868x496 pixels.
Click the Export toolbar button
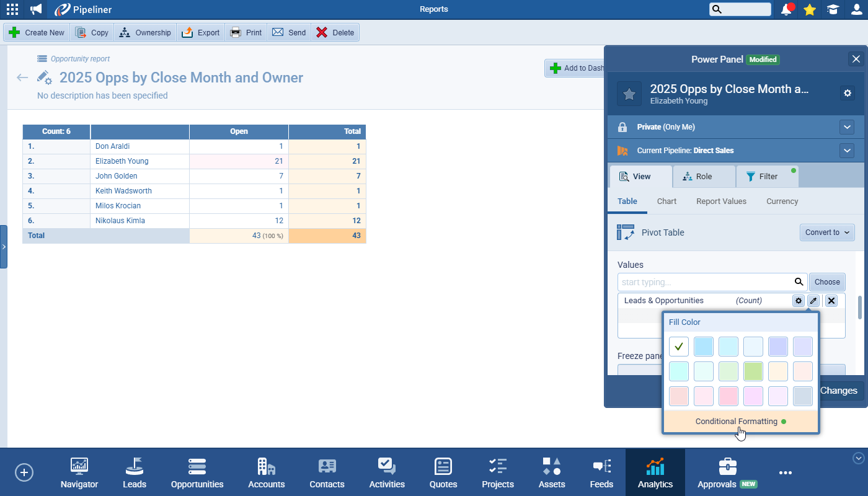click(201, 33)
